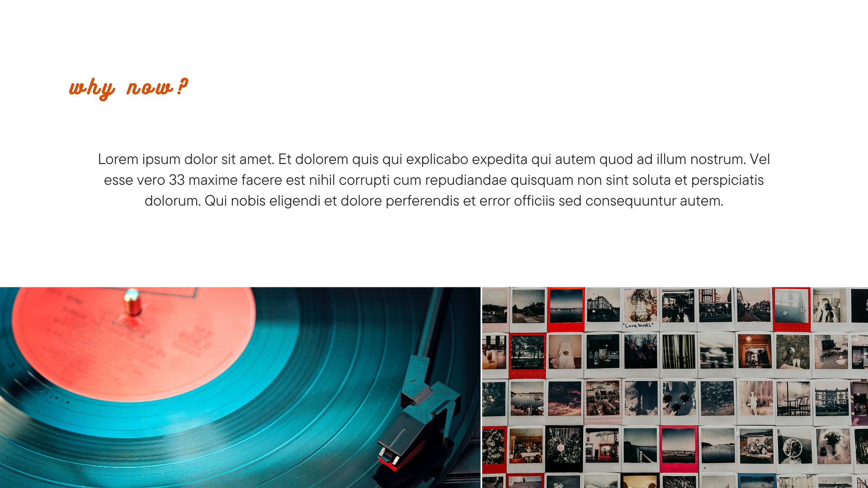Select the "why now?" script heading
This screenshot has height=488, width=868.
pos(128,88)
